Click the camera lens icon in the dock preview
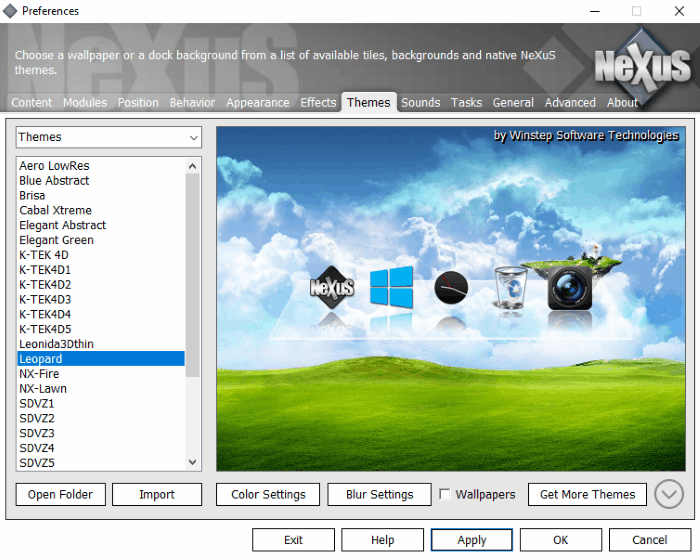Screen dimensions: 700x560 click(x=570, y=288)
